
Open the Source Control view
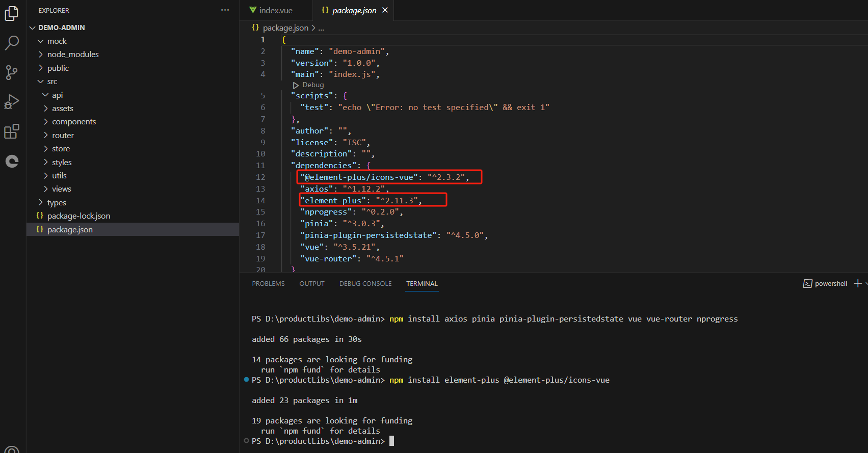[12, 72]
